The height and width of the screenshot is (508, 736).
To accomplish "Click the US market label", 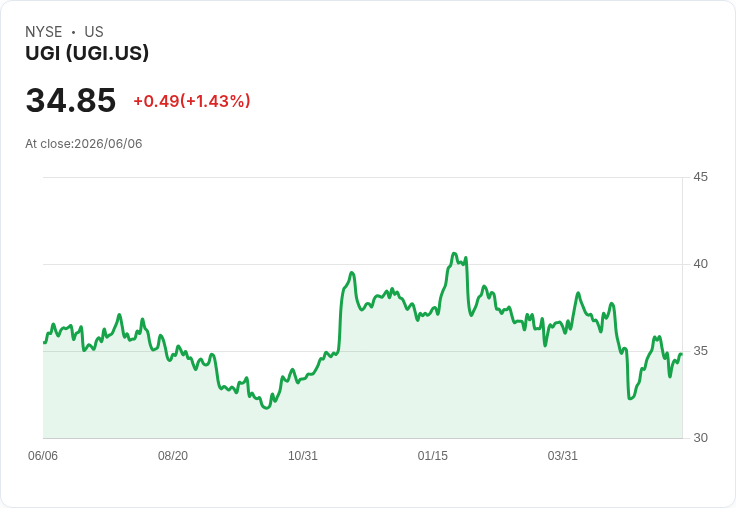I will [94, 32].
